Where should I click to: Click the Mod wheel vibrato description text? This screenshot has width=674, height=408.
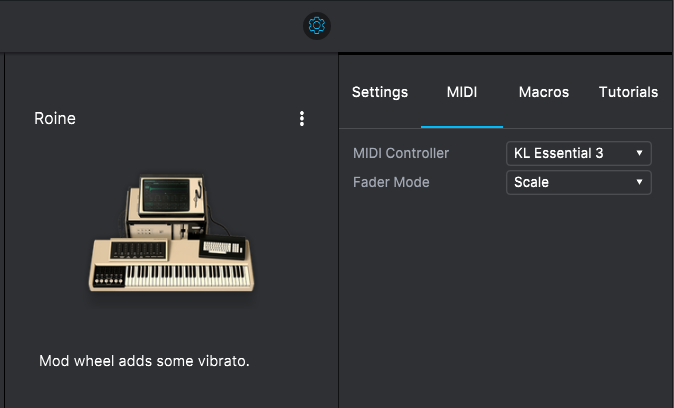tap(144, 361)
